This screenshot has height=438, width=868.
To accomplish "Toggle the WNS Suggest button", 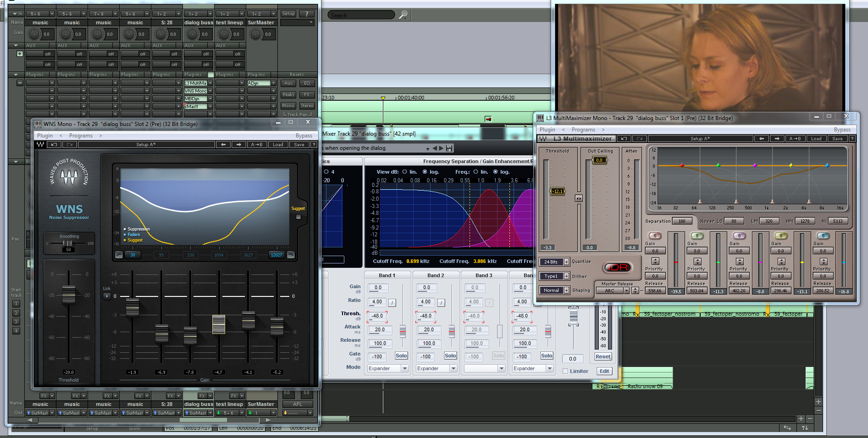I will pos(299,217).
